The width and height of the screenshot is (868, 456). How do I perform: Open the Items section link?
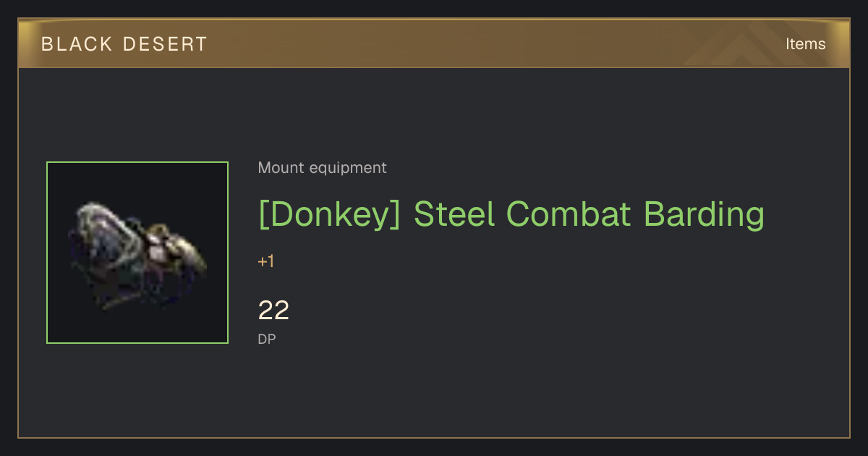pos(805,44)
